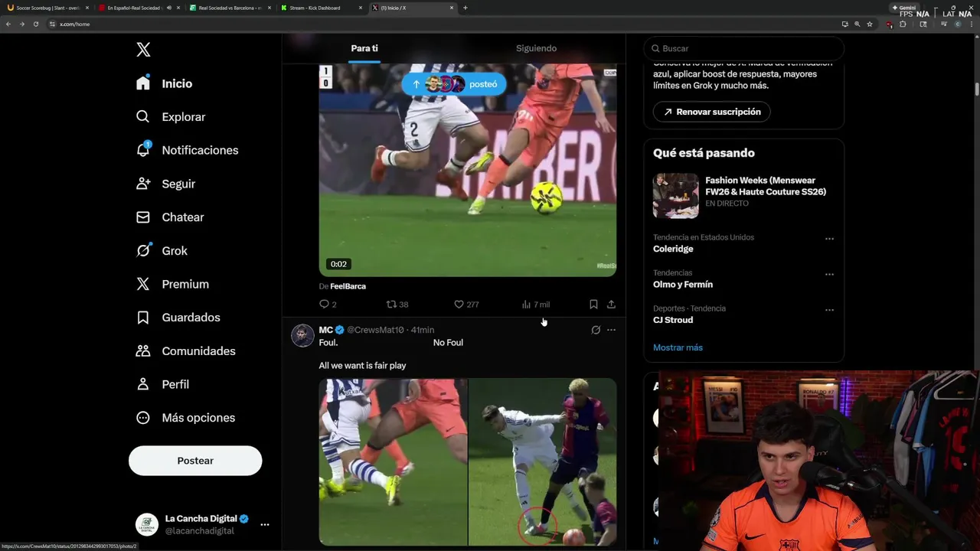The height and width of the screenshot is (551, 980).
Task: Click the Buscar search field
Action: point(743,48)
